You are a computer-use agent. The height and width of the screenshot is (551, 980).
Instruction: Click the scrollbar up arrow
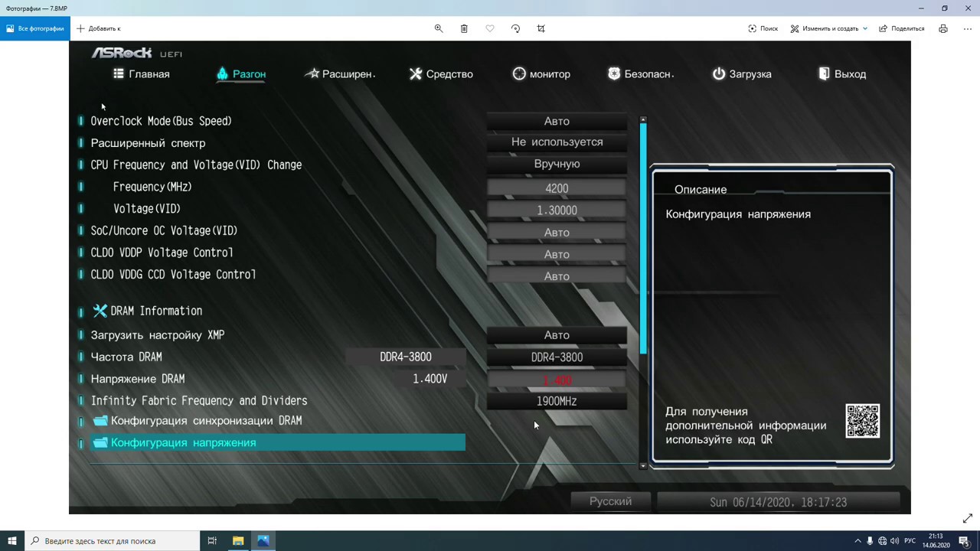pyautogui.click(x=643, y=119)
